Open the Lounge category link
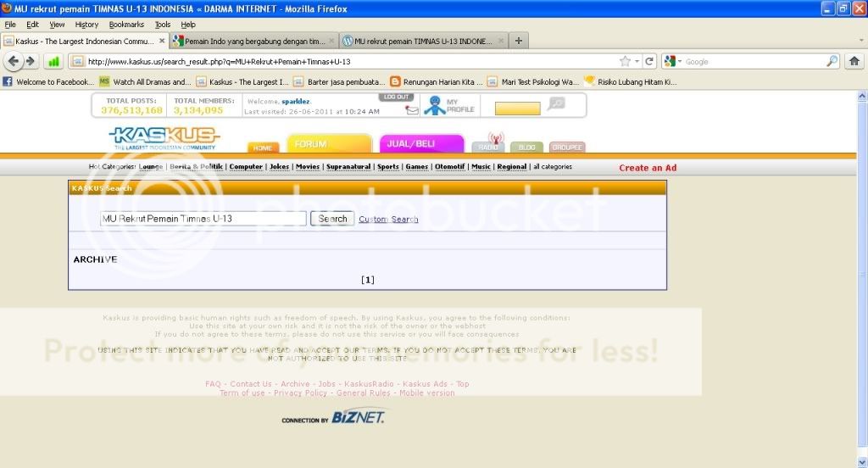This screenshot has width=868, height=468. point(151,167)
